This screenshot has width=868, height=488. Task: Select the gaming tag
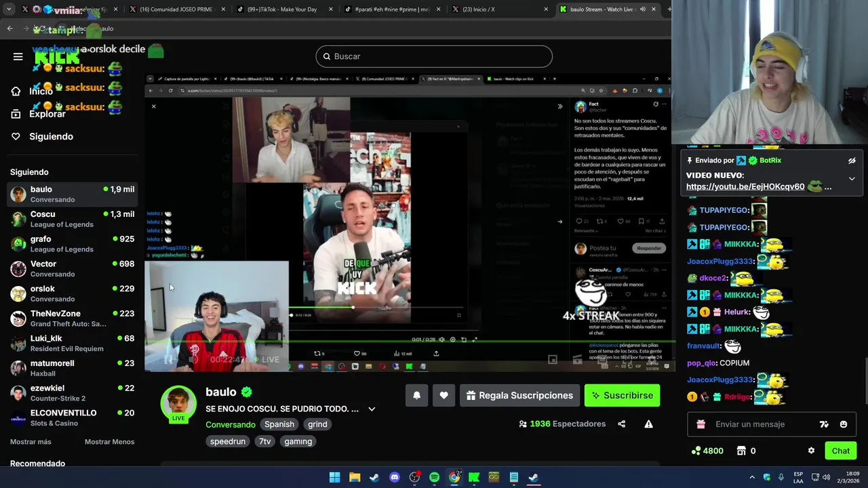point(298,441)
